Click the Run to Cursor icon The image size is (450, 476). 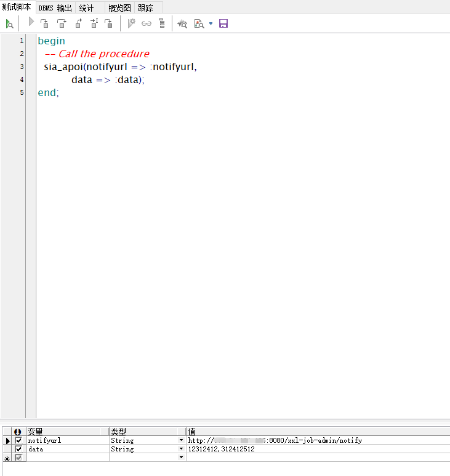point(94,23)
